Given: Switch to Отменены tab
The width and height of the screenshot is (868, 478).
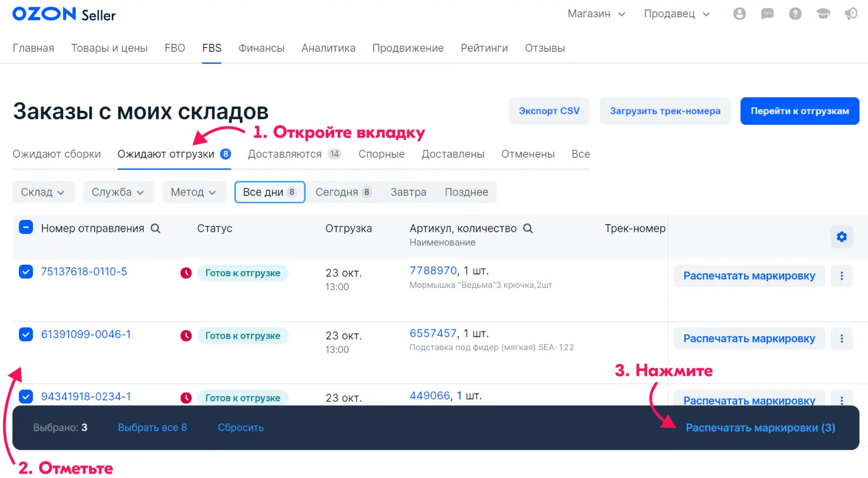Looking at the screenshot, I should [528, 154].
